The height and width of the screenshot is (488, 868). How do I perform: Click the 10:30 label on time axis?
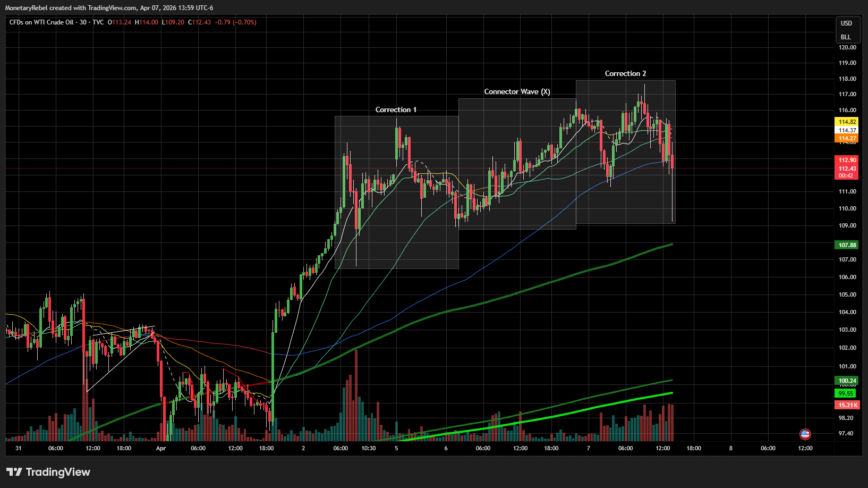[369, 448]
